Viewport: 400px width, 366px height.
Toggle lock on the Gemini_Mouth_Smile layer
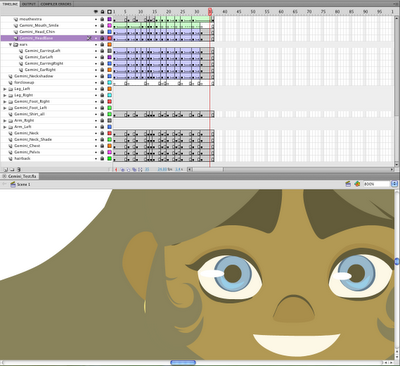tap(102, 25)
